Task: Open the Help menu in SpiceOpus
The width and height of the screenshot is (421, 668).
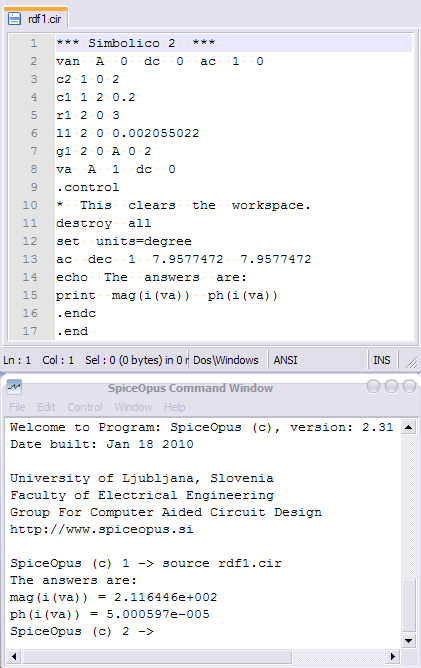Action: [175, 407]
